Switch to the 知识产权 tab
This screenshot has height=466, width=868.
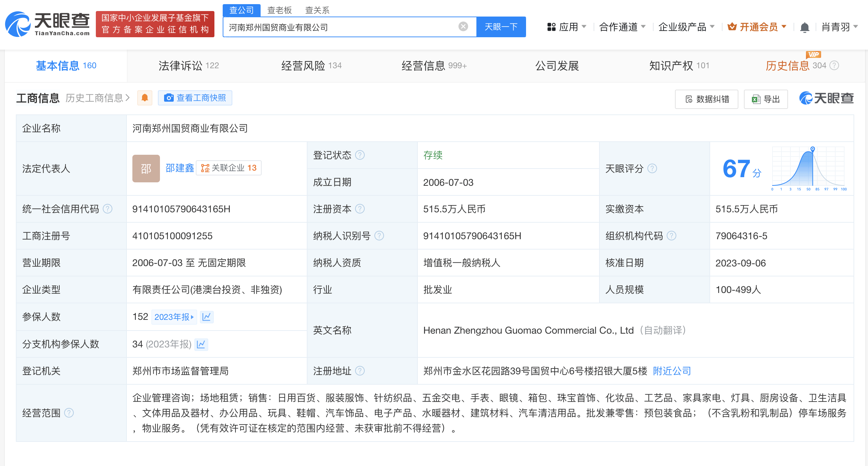point(679,65)
